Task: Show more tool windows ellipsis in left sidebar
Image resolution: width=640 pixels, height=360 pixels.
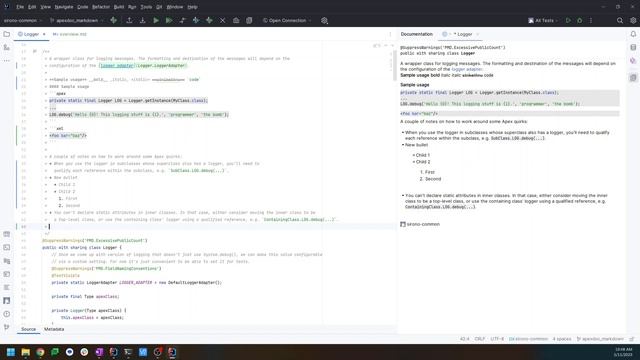Action: (x=7, y=61)
